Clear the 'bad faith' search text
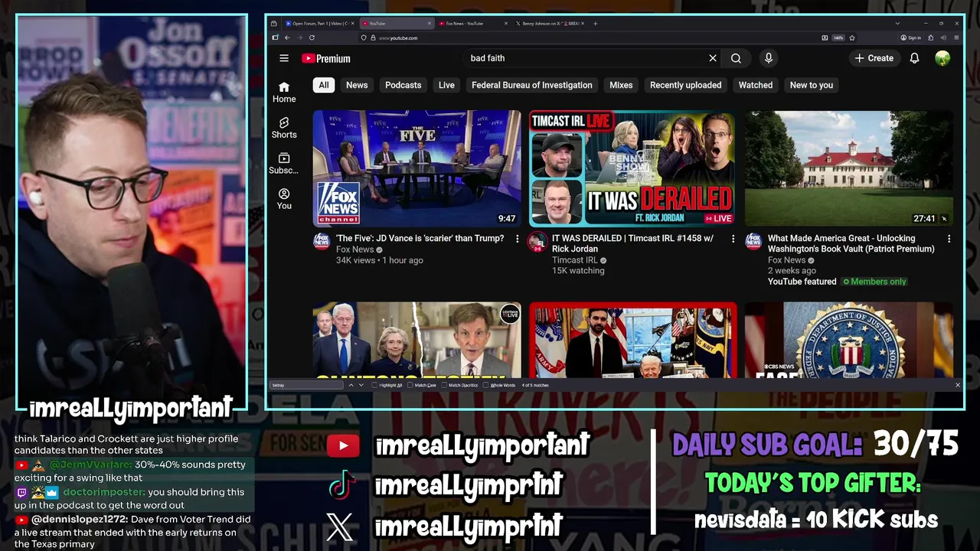The height and width of the screenshot is (551, 980). [713, 58]
